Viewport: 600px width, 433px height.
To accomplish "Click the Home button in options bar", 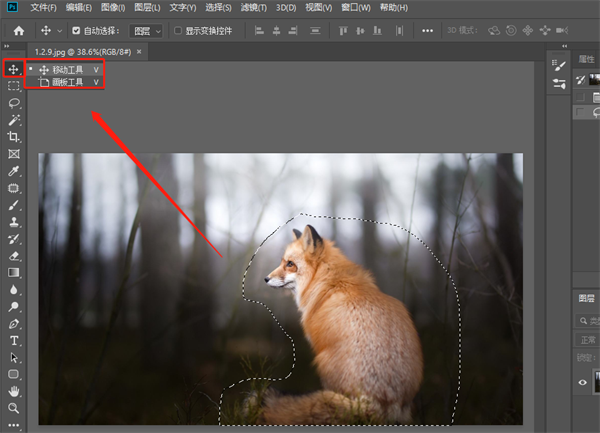I will tap(17, 31).
